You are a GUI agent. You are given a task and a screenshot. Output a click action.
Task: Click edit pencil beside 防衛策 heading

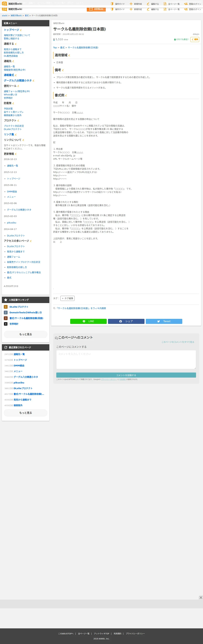pyautogui.click(x=13, y=103)
